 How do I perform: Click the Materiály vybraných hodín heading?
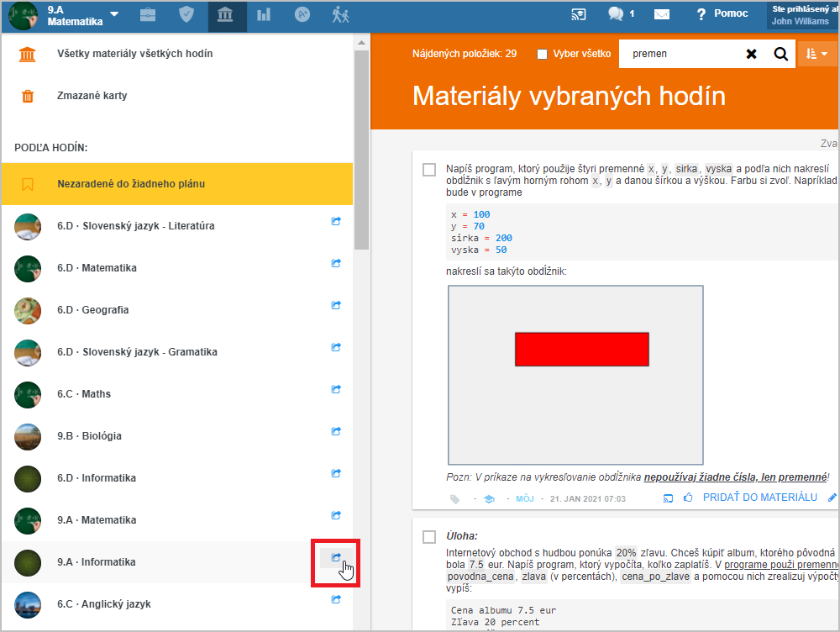[569, 97]
